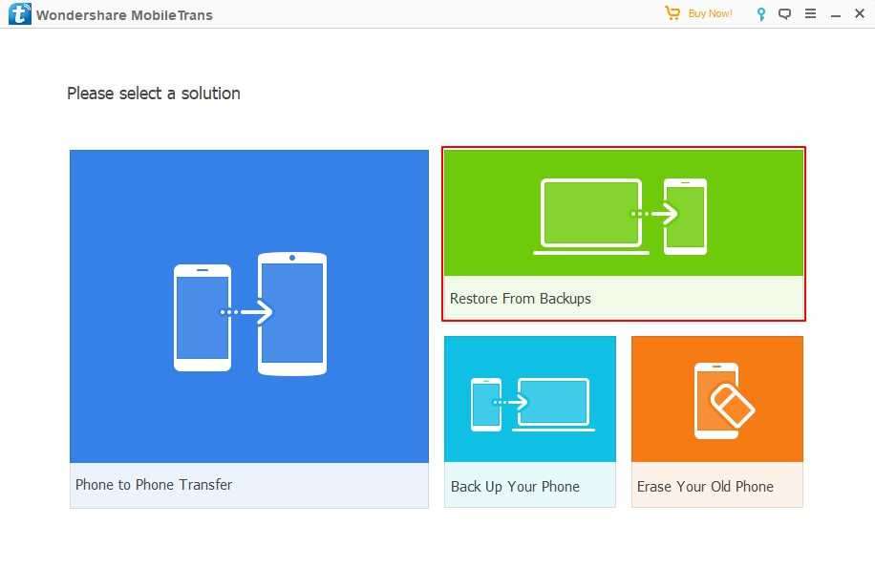This screenshot has height=588, width=875.
Task: Select the Phone to Phone Transfer label
Action: point(154,485)
